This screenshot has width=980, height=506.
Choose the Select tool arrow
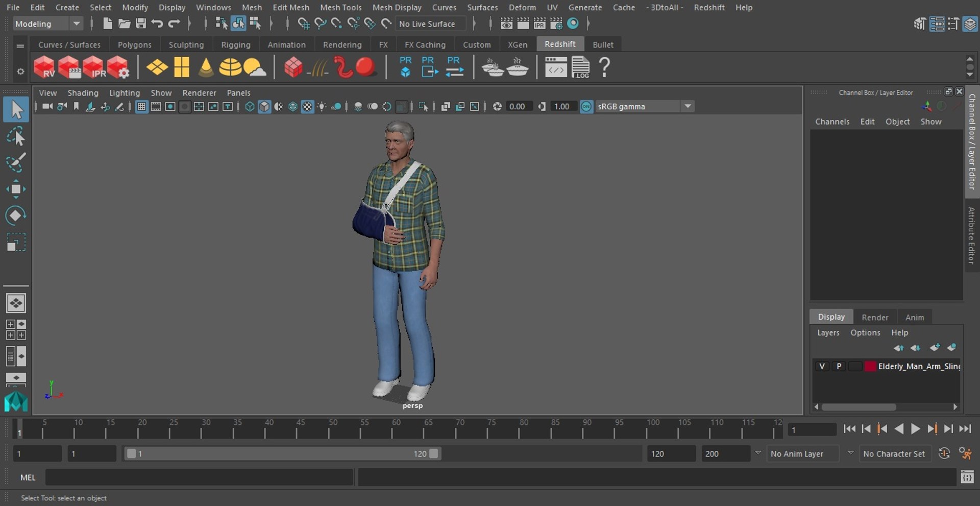[x=16, y=110]
